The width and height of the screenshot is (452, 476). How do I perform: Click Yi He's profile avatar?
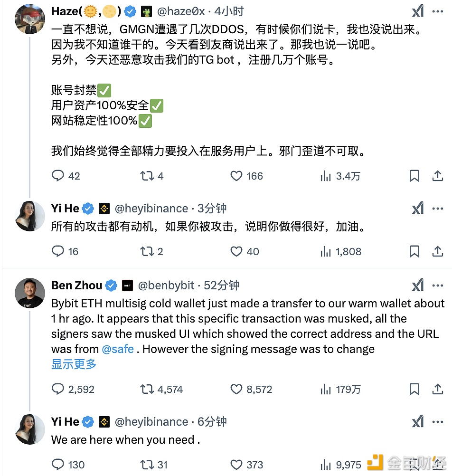pyautogui.click(x=29, y=216)
